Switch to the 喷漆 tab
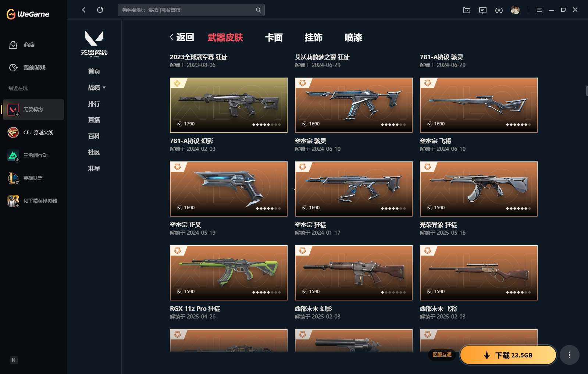Viewport: 588px width, 374px height. point(353,38)
